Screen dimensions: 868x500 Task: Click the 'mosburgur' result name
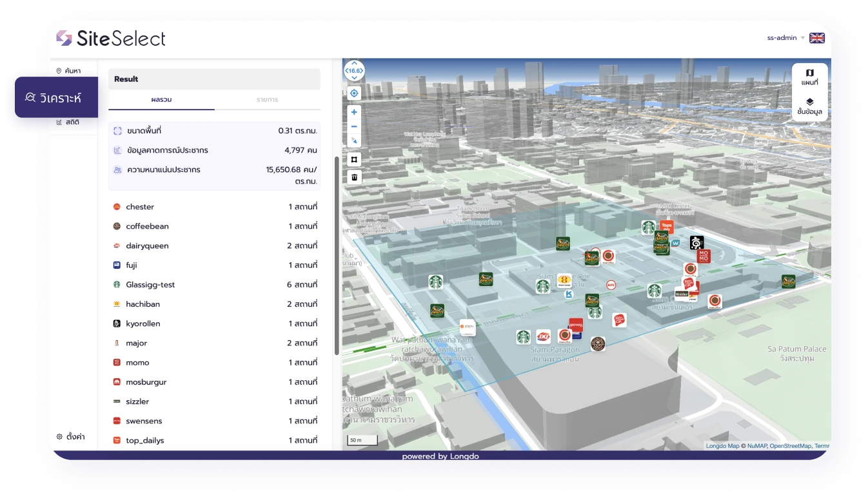tap(146, 382)
